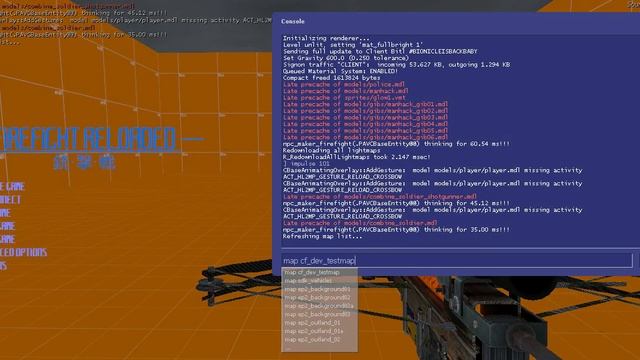This screenshot has height=360, width=640.
Task: Click 'Set Gravity 600.0' console line
Action: click(346, 58)
